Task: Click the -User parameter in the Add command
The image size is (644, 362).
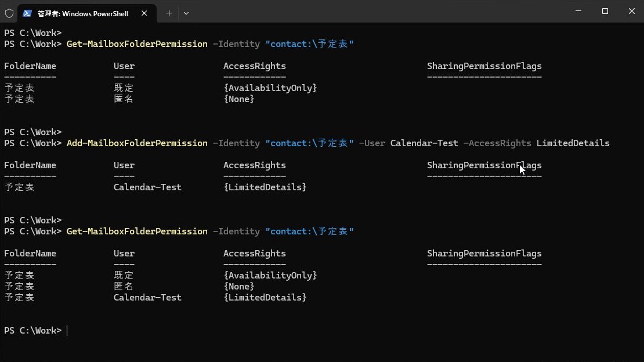Action: click(x=372, y=143)
